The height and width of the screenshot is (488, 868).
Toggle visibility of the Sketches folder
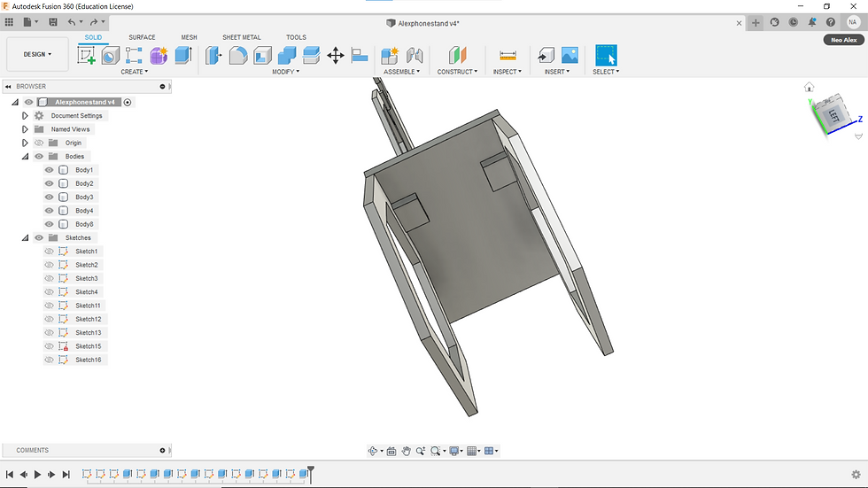[x=39, y=238]
